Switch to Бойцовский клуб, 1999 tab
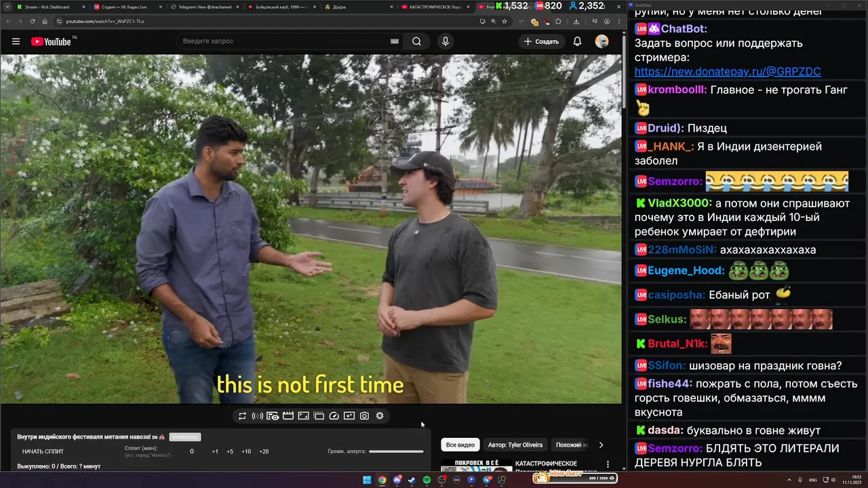 (x=281, y=7)
